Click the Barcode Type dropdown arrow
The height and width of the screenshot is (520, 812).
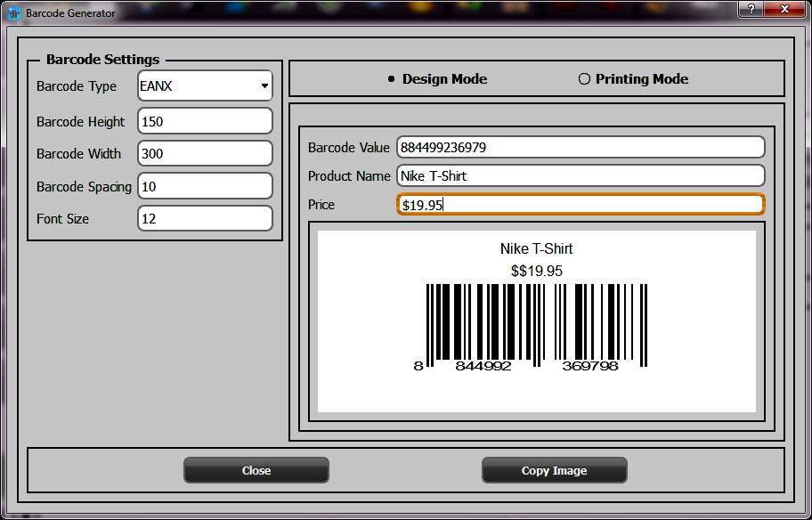coord(264,86)
